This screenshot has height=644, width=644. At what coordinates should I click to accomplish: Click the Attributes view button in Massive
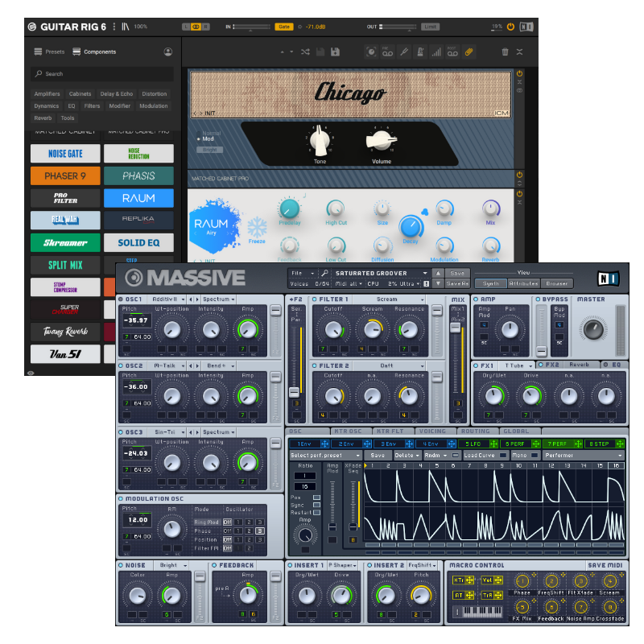pos(524,283)
